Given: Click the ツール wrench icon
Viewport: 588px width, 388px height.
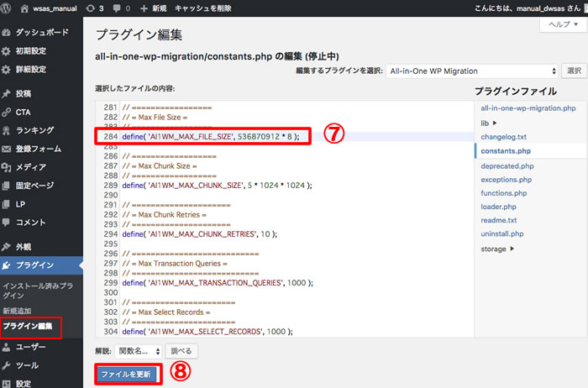Looking at the screenshot, I should tap(6, 365).
